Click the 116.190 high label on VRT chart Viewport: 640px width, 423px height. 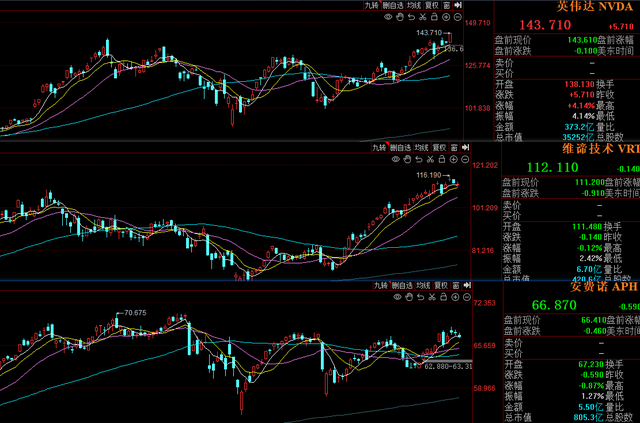pyautogui.click(x=429, y=175)
